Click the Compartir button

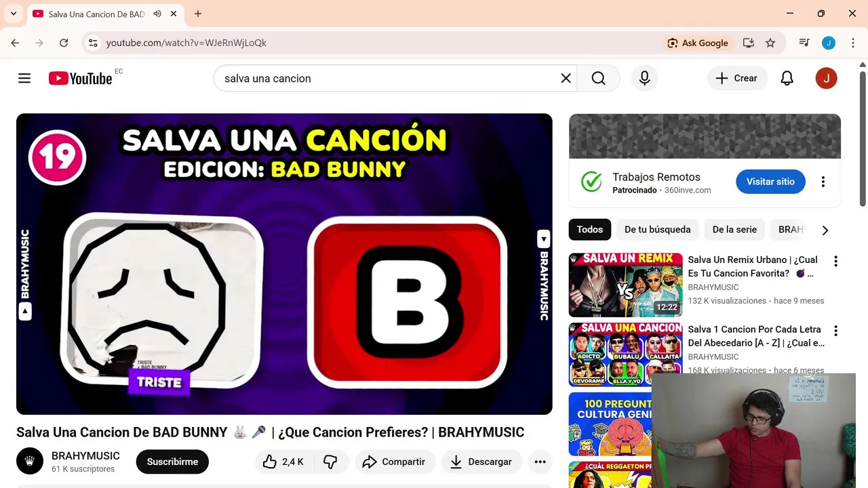pos(395,462)
